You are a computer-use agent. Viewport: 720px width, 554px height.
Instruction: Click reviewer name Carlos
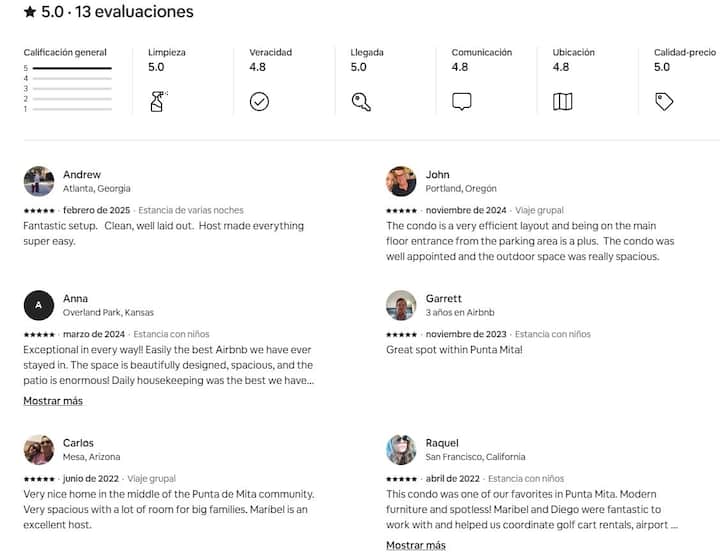point(79,443)
